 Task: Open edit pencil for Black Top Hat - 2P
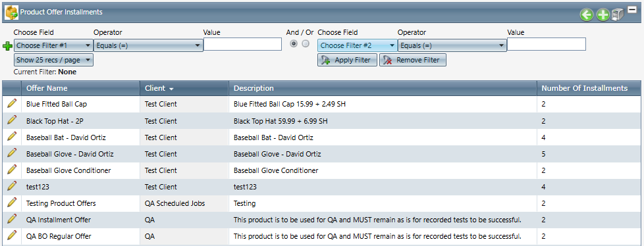coord(12,120)
